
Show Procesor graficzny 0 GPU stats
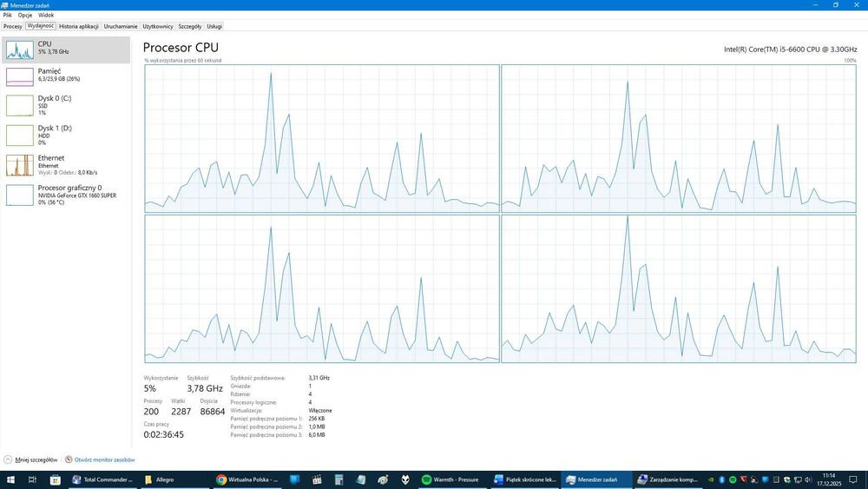coord(66,195)
